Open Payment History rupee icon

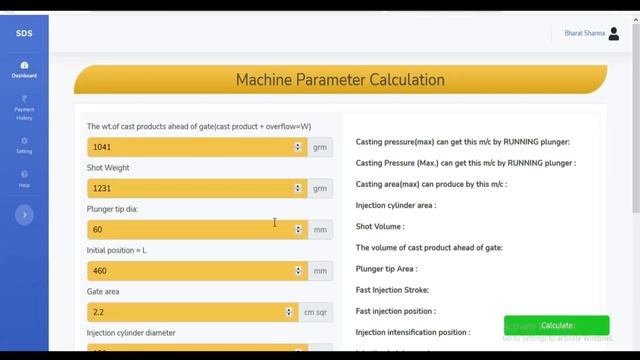(x=24, y=99)
